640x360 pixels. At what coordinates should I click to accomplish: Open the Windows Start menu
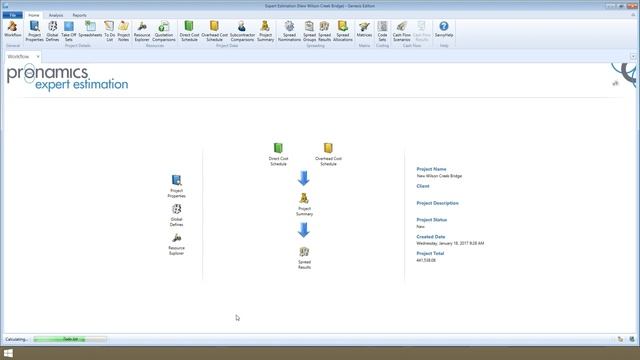[8, 353]
